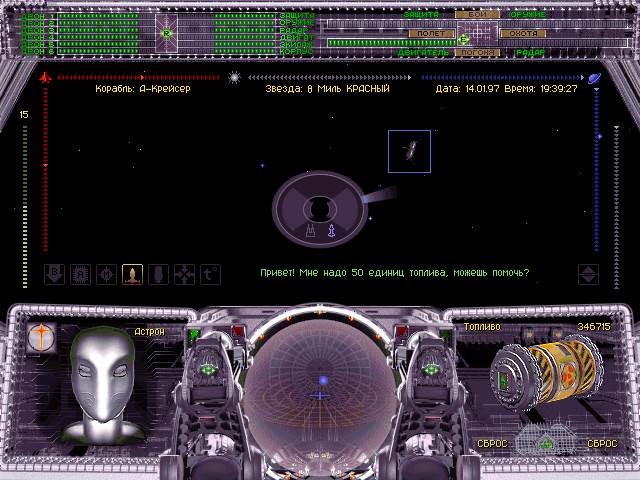Viewport: 640px width, 480px height.
Task: Click the twin-tower icon on the station
Action: point(311,231)
